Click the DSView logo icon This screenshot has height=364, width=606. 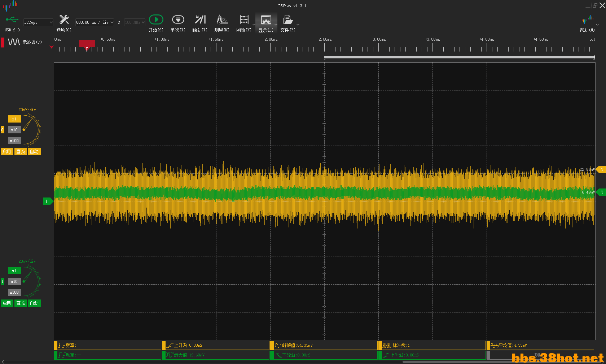(x=10, y=5)
